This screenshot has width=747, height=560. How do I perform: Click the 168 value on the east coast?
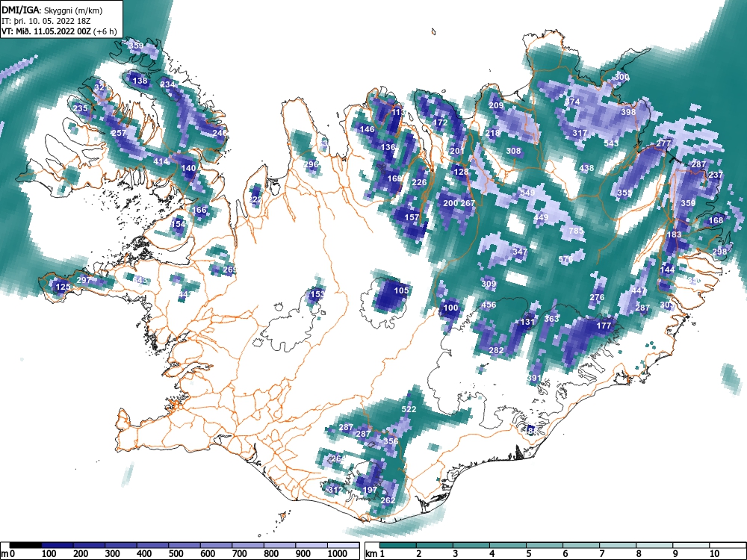coord(716,220)
